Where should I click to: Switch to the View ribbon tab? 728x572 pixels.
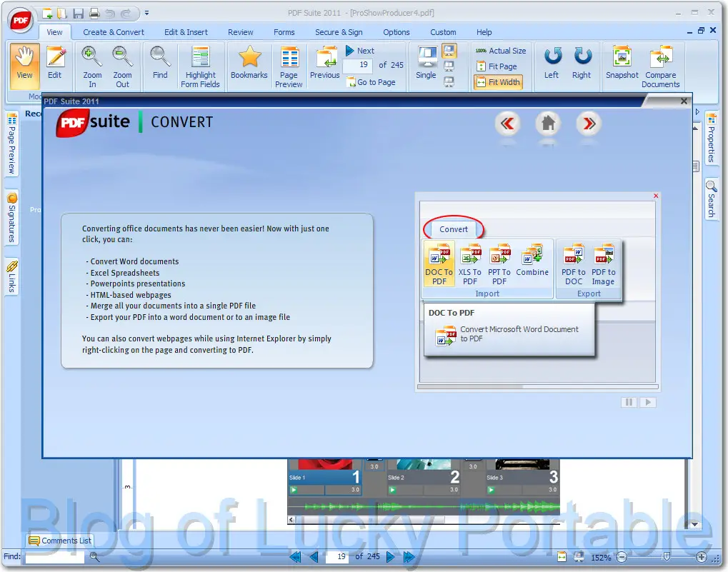(54, 32)
